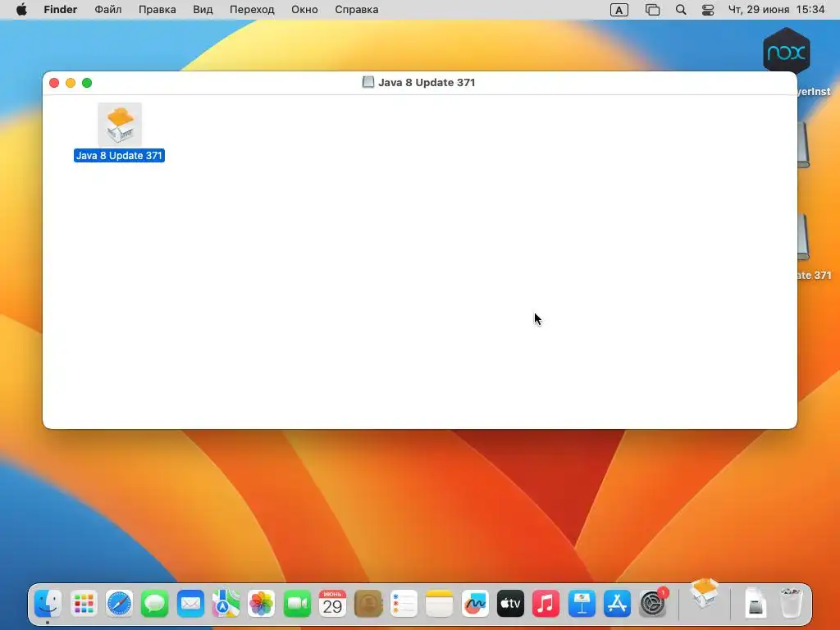Open Messages from the Dock

(x=155, y=605)
